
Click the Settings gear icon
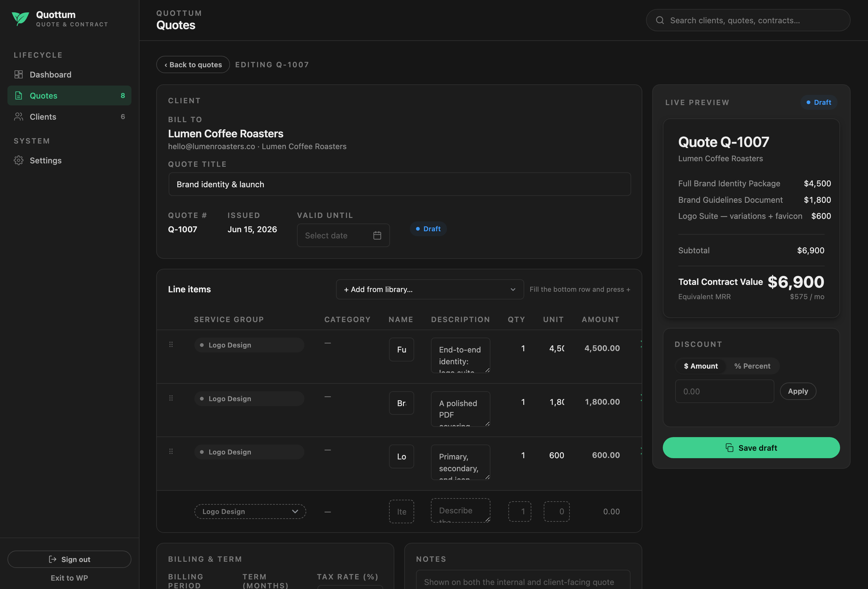[18, 160]
